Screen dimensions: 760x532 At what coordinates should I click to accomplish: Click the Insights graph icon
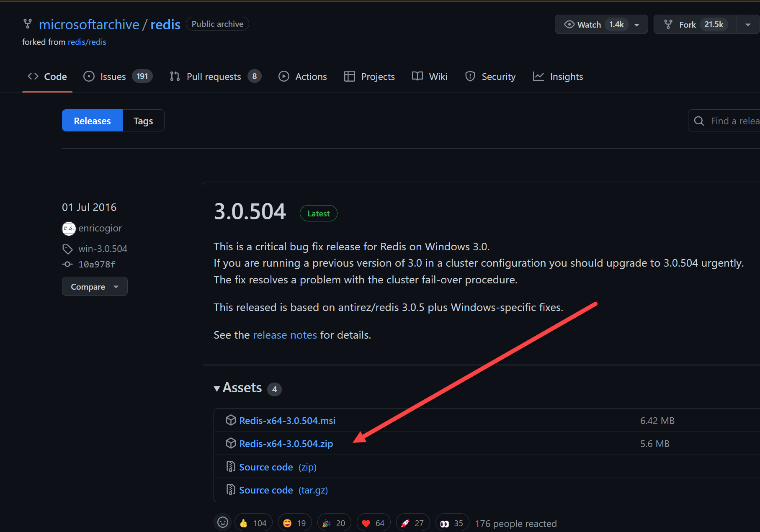[x=538, y=76]
